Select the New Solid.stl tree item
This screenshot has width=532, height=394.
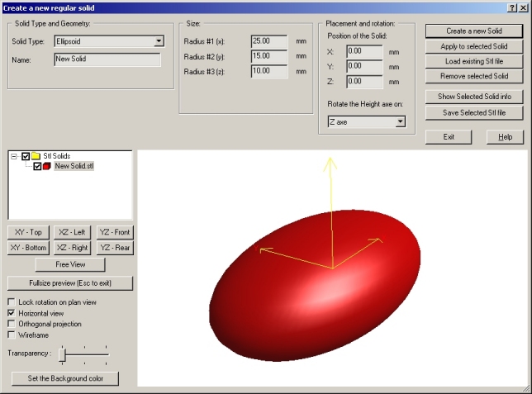[74, 166]
